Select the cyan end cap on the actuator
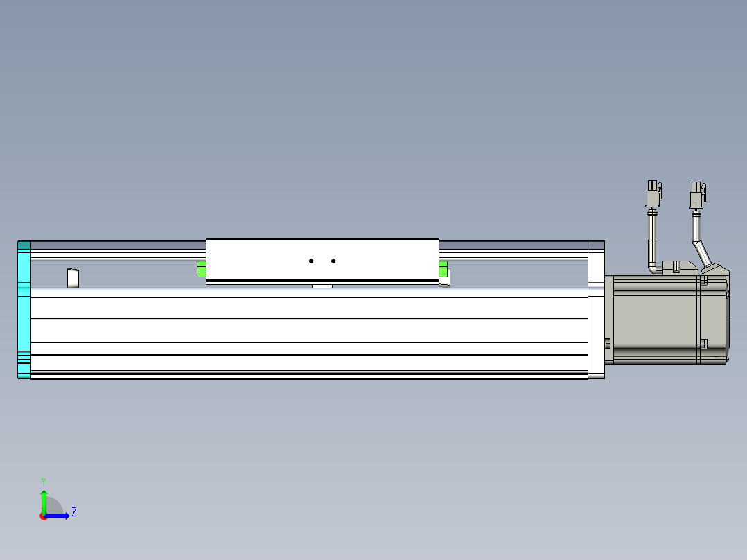747x560 pixels. (24, 310)
